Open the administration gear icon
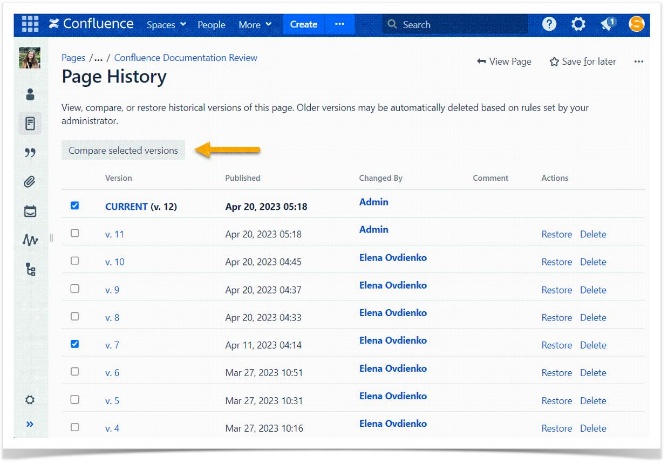The width and height of the screenshot is (668, 464). tap(578, 24)
